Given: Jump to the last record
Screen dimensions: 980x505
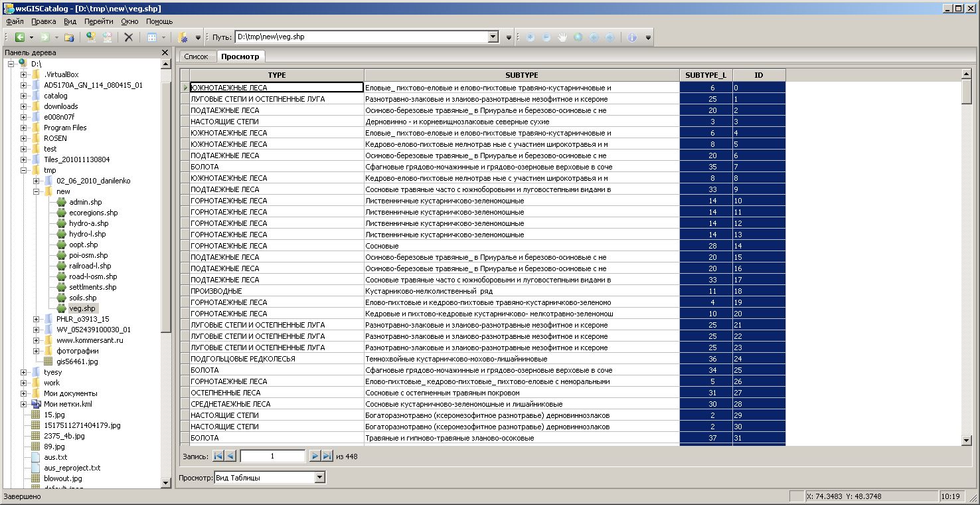Looking at the screenshot, I should click(327, 456).
